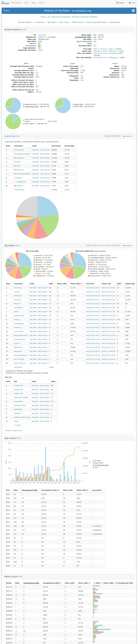Open Willondon's Top Edits link
Image resolution: width=138 pixels, height=644 pixels.
(33, 296)
